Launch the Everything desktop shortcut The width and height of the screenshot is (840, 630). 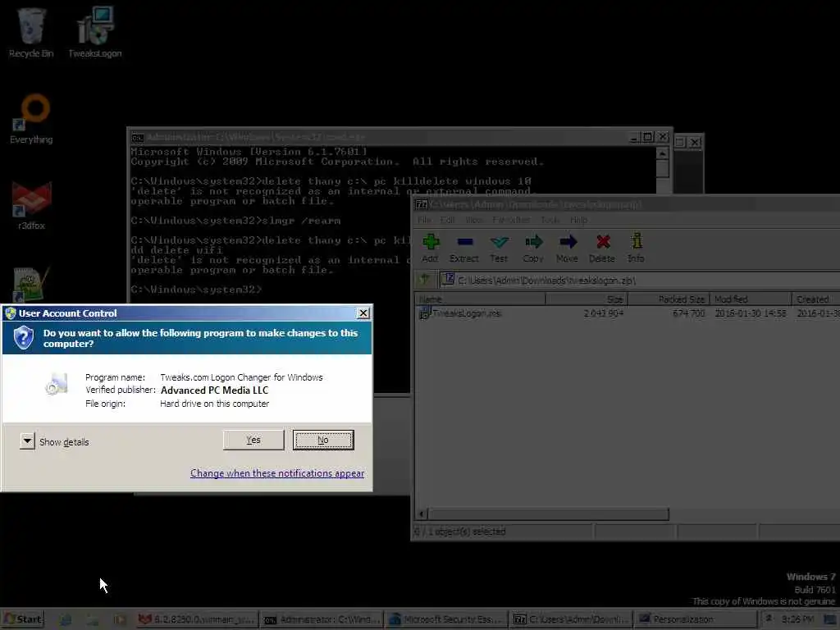pos(31,119)
